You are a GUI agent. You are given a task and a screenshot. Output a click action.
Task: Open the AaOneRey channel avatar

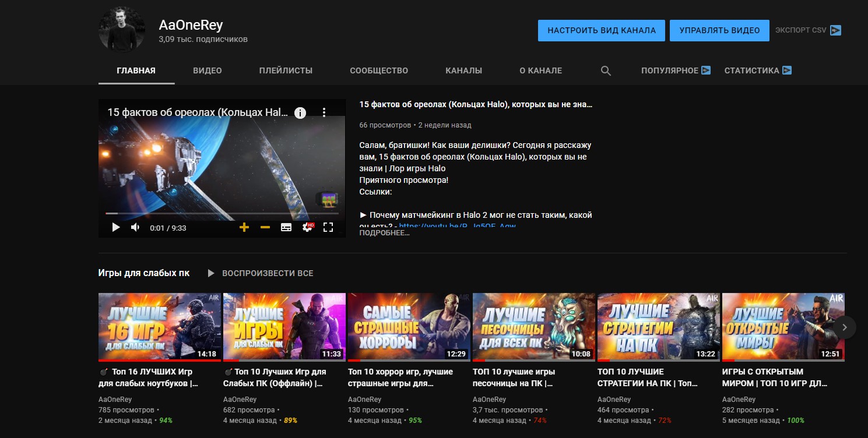pyautogui.click(x=121, y=30)
